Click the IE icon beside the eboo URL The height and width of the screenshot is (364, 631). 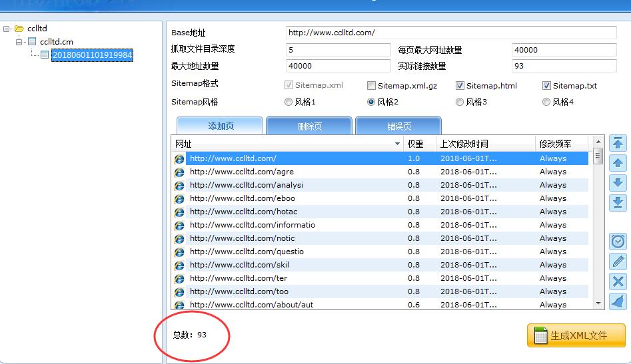pos(179,198)
